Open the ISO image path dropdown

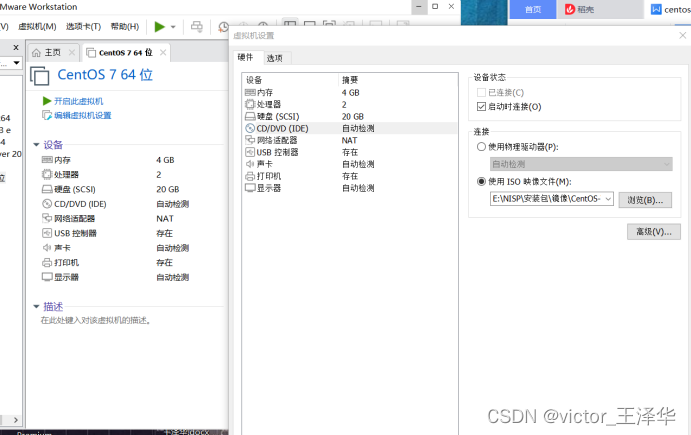pyautogui.click(x=608, y=199)
